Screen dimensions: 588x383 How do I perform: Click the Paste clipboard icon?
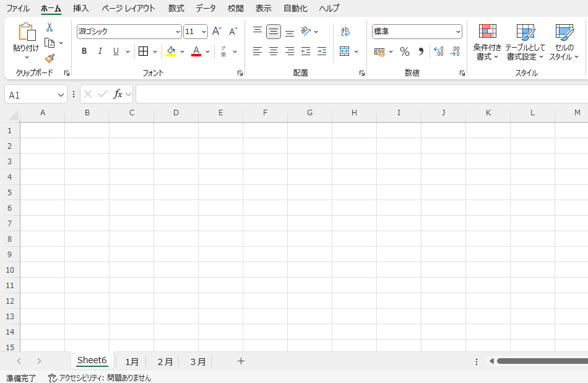click(x=27, y=32)
